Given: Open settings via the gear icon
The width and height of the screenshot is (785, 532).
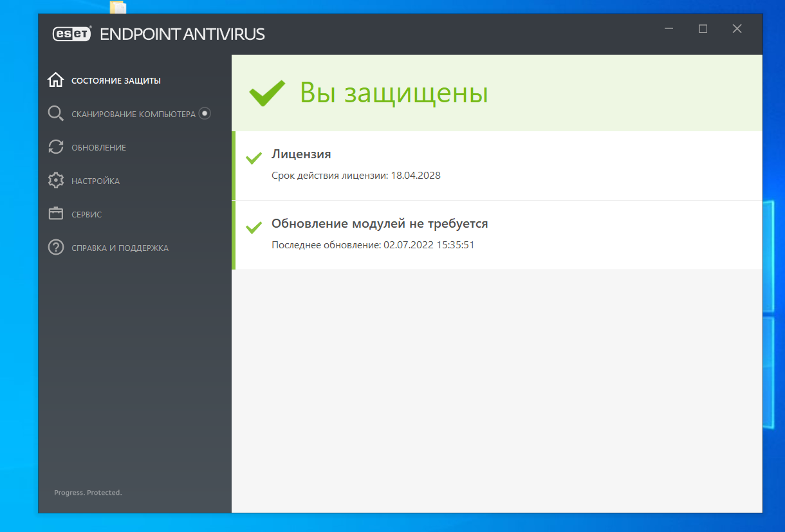Looking at the screenshot, I should click(56, 181).
